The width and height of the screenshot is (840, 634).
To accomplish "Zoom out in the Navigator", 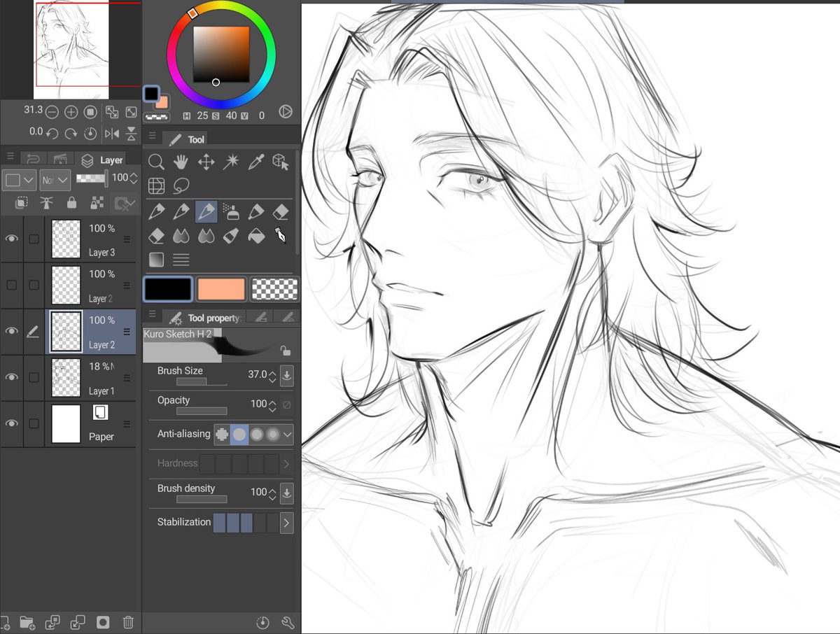I will [52, 112].
